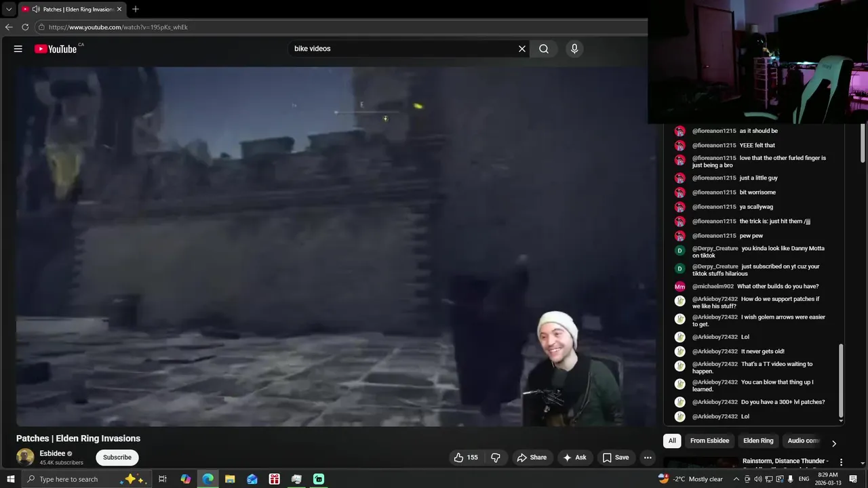Open options menu for Rainstorm video
868x488 pixels.
tap(841, 462)
